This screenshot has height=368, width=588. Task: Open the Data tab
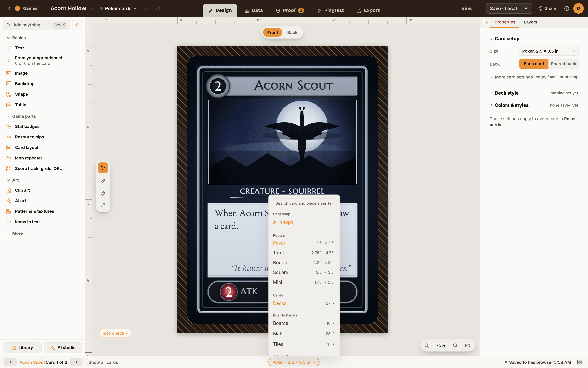(253, 11)
